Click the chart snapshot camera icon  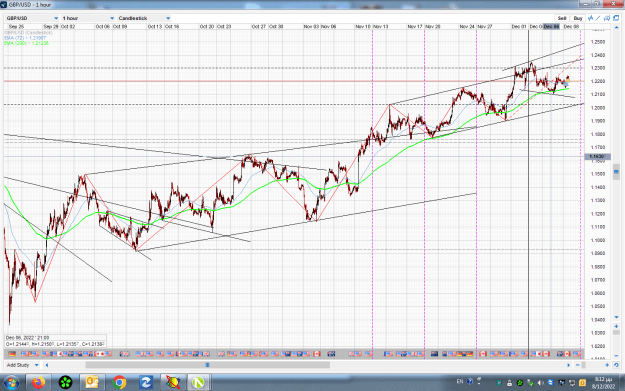(x=607, y=18)
